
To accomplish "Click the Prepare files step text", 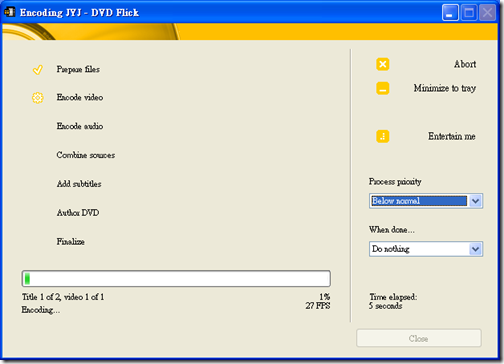I will click(78, 69).
